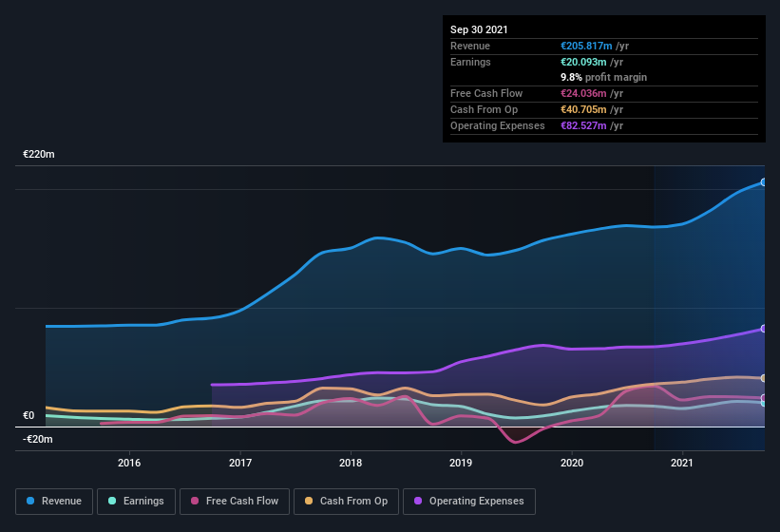Toggle the Free Cash Flow legend button

235,502
